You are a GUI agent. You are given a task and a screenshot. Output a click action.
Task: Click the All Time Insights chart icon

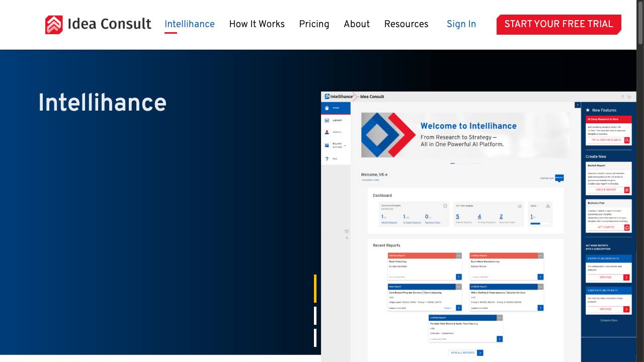[520, 206]
